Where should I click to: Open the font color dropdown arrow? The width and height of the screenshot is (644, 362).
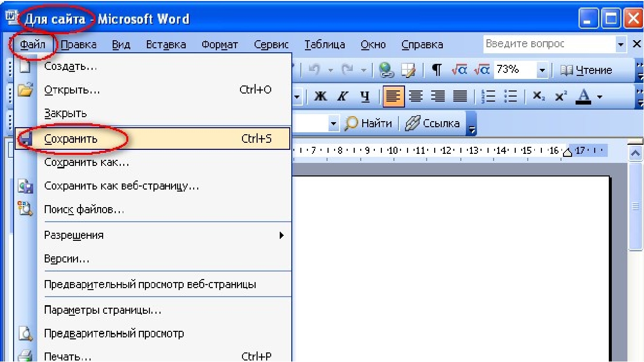pos(600,96)
